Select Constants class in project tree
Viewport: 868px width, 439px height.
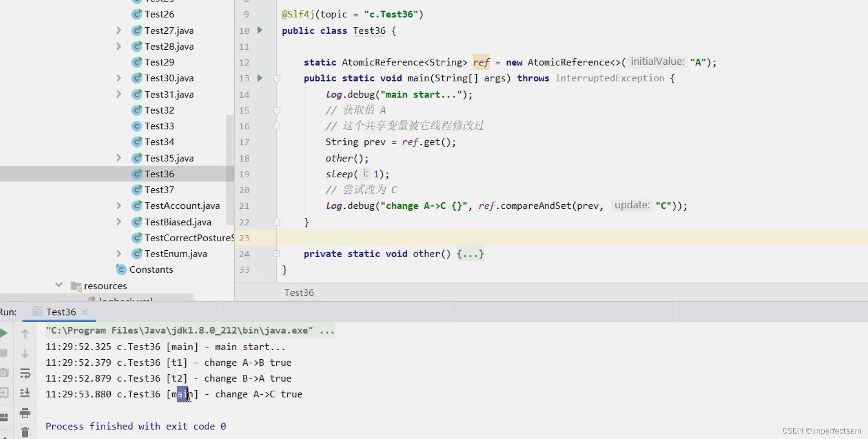(151, 269)
